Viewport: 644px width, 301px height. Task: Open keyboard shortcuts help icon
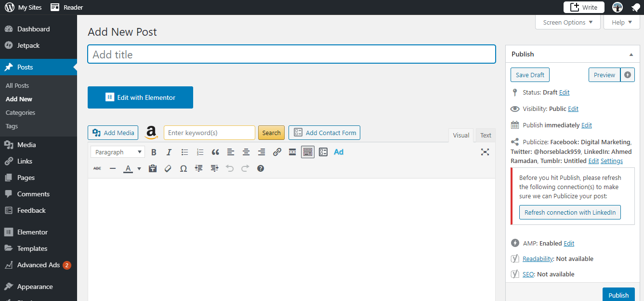pyautogui.click(x=261, y=169)
